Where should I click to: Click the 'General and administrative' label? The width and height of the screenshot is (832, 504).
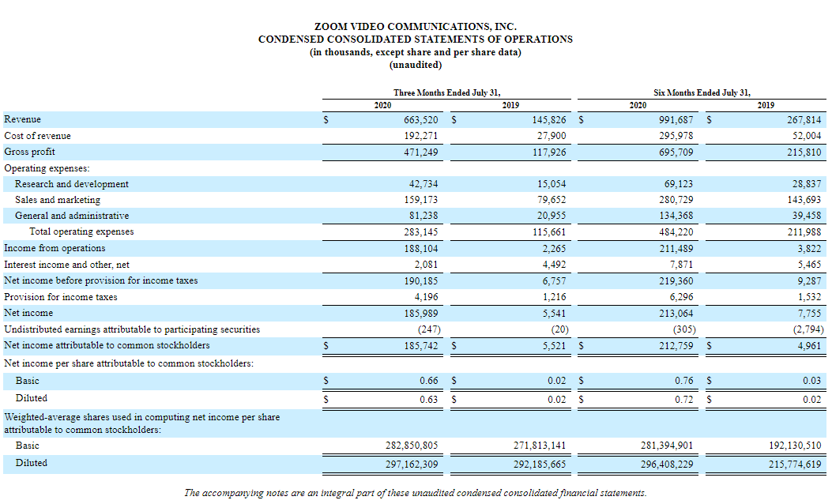pyautogui.click(x=72, y=216)
